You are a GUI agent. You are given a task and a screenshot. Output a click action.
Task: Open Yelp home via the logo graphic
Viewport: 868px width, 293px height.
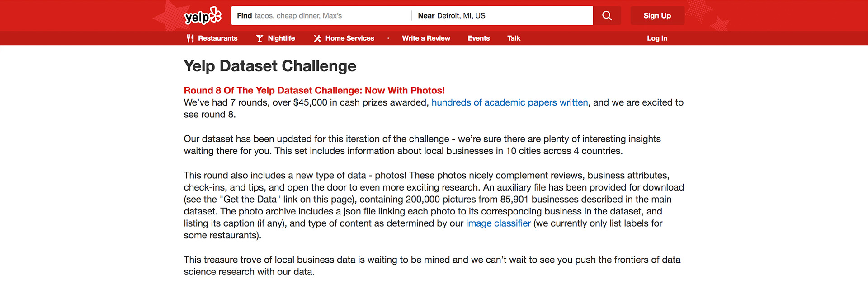[x=202, y=15]
